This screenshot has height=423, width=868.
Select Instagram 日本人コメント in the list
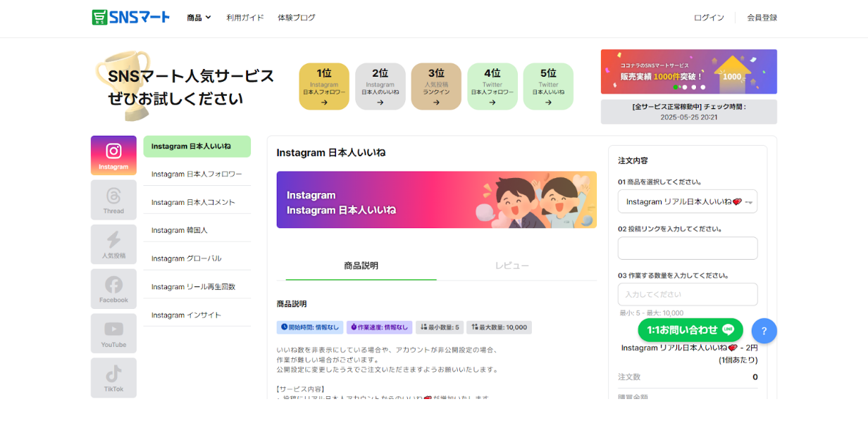coord(193,203)
